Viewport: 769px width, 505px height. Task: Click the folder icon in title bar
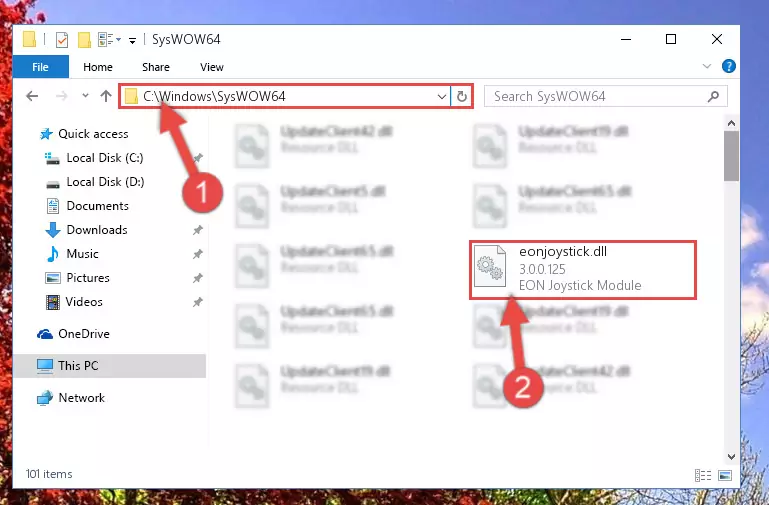click(x=29, y=39)
